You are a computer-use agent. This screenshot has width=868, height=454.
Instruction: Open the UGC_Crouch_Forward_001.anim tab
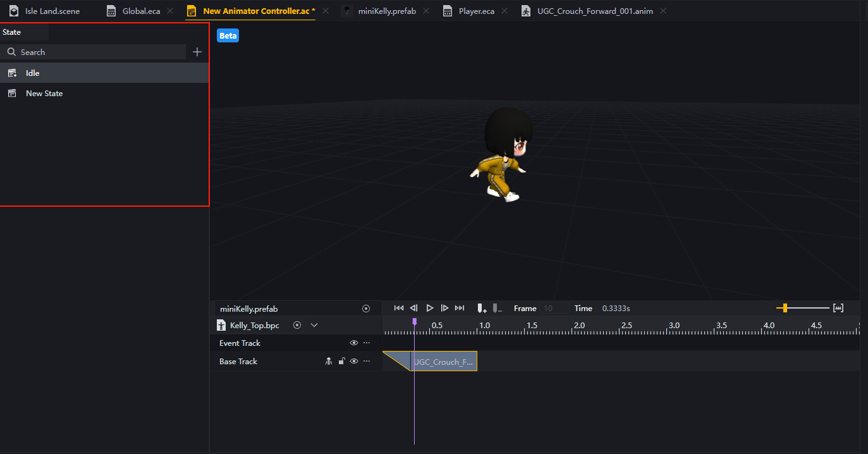[587, 11]
